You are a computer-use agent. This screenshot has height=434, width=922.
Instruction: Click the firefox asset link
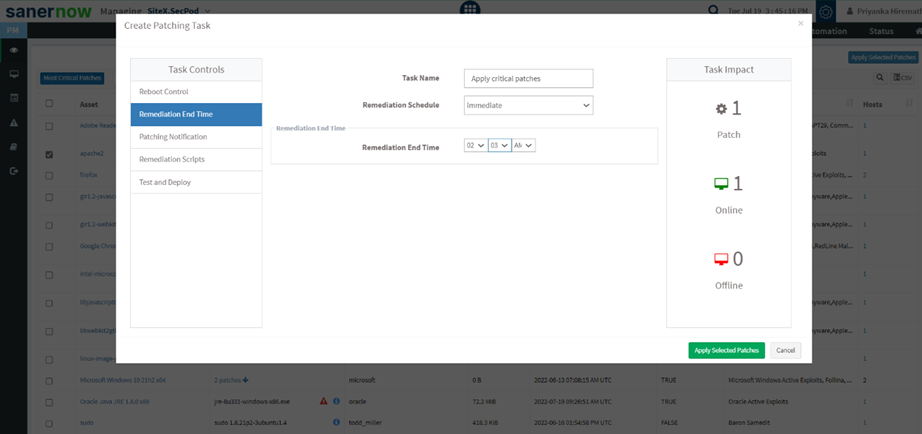[88, 175]
